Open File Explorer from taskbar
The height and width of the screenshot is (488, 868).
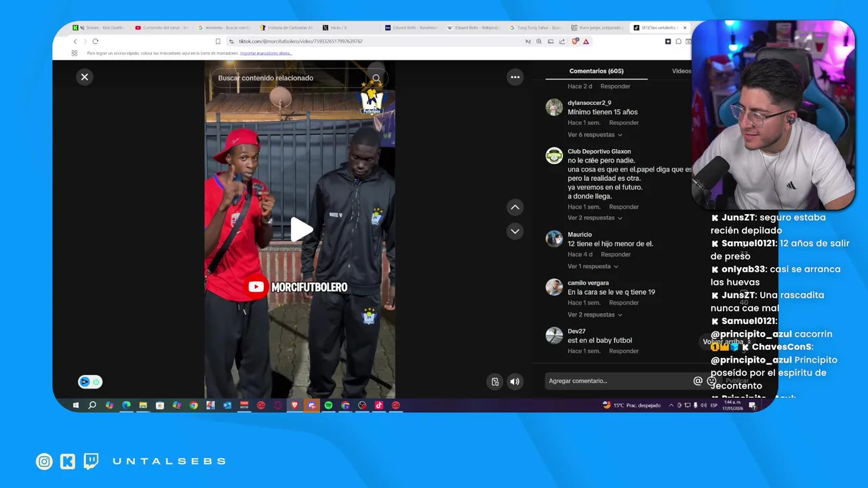[x=143, y=405]
